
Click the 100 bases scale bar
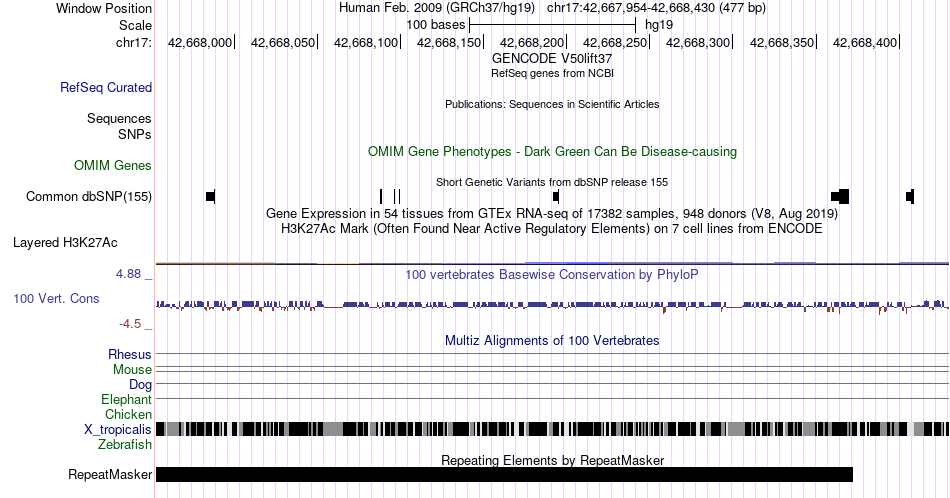click(x=553, y=25)
